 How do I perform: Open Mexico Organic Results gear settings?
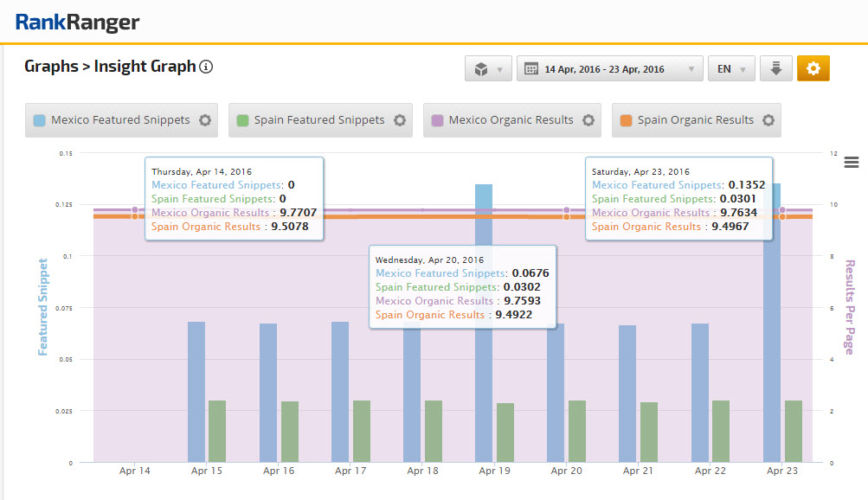(588, 120)
